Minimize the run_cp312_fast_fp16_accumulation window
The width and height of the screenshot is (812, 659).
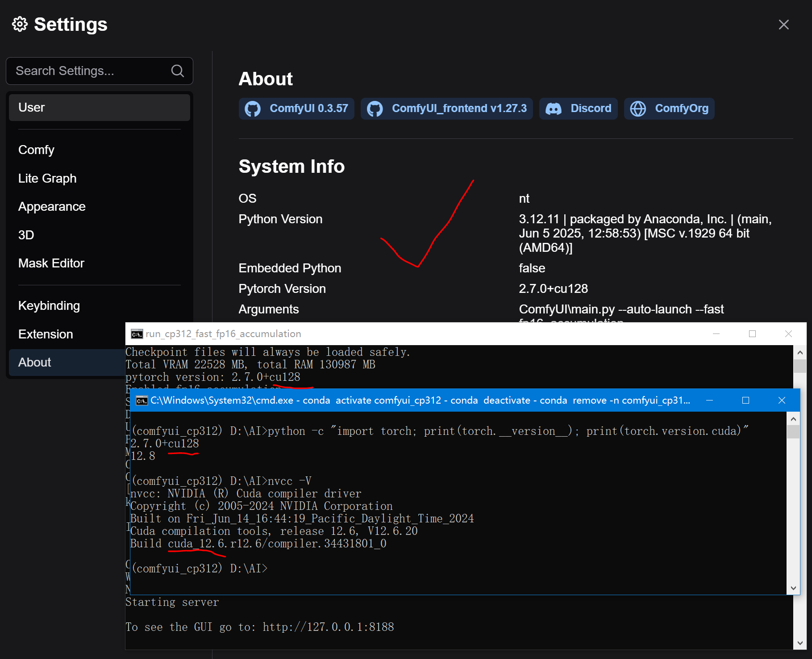point(716,334)
